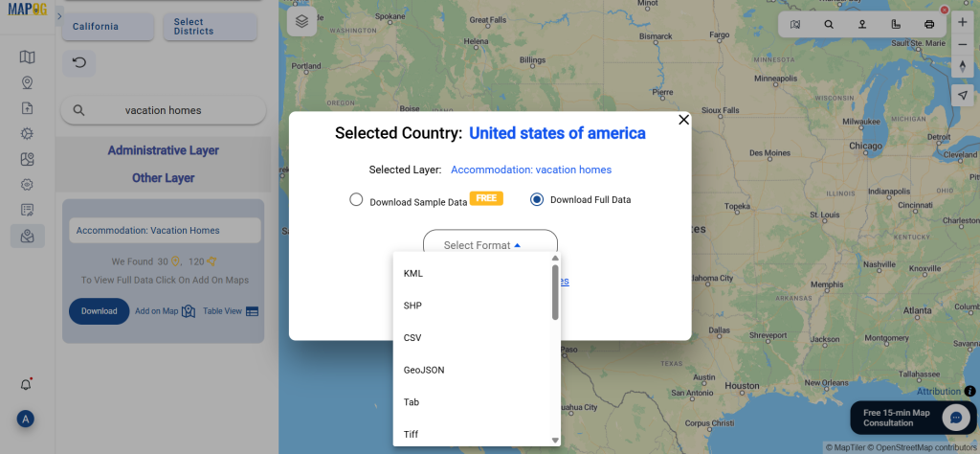
Task: Zoom out the map with minus
Action: [963, 44]
